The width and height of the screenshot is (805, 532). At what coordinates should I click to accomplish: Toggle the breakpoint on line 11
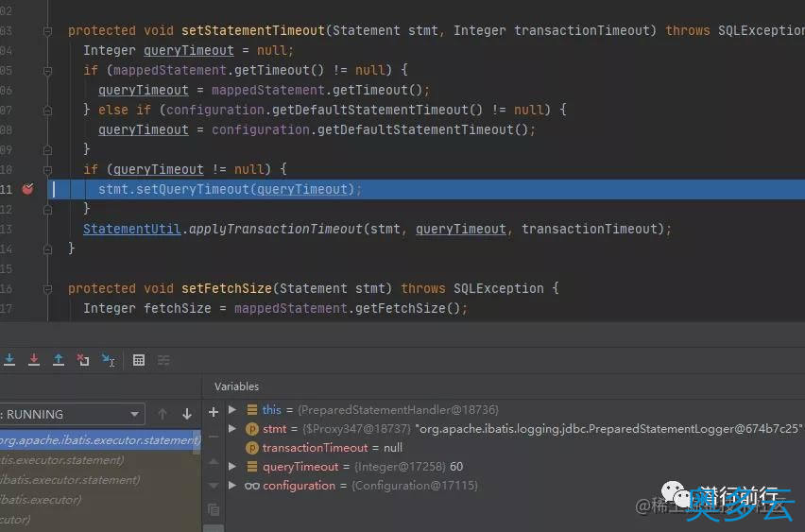(27, 189)
